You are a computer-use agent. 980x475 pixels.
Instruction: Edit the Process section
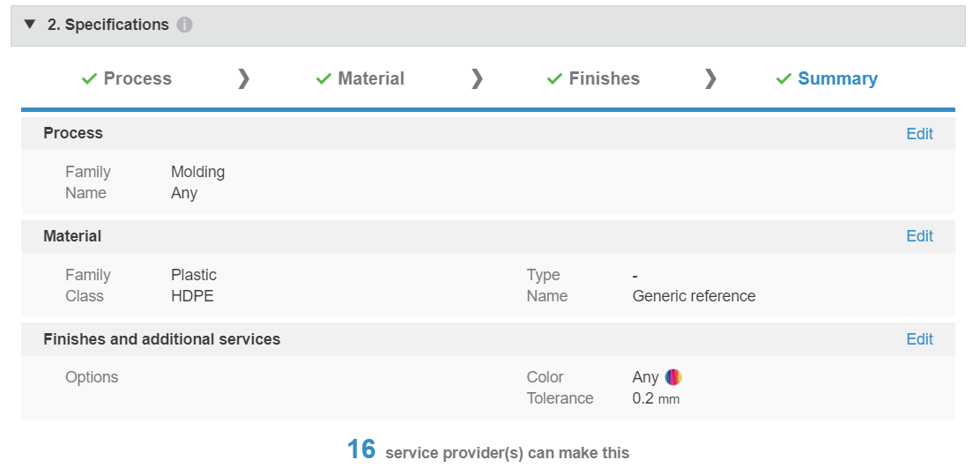919,134
